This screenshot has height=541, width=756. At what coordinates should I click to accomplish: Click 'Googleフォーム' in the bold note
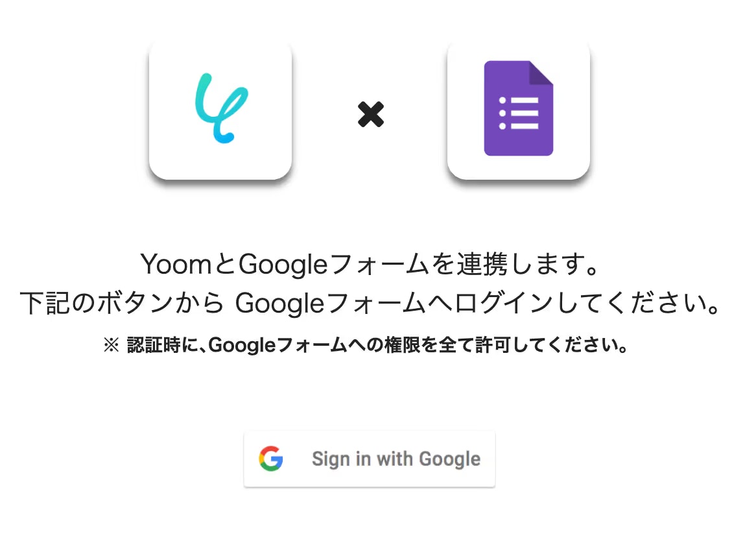tap(278, 345)
